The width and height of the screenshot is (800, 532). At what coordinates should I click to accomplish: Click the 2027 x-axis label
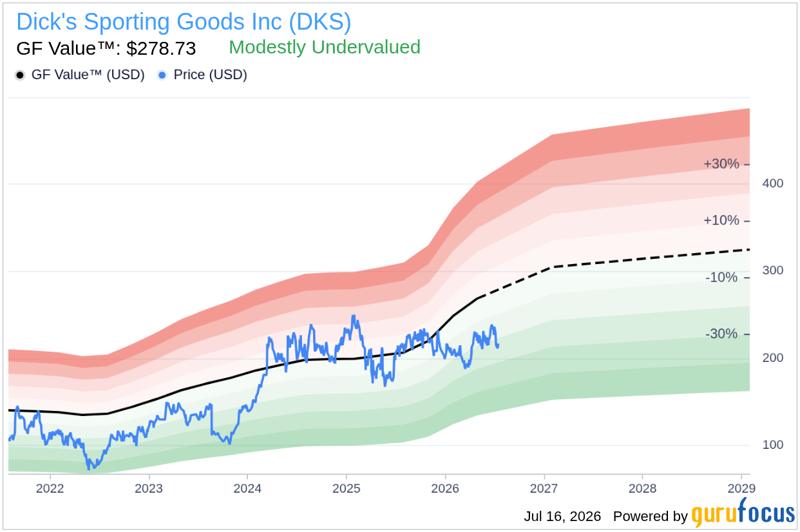[x=544, y=488]
